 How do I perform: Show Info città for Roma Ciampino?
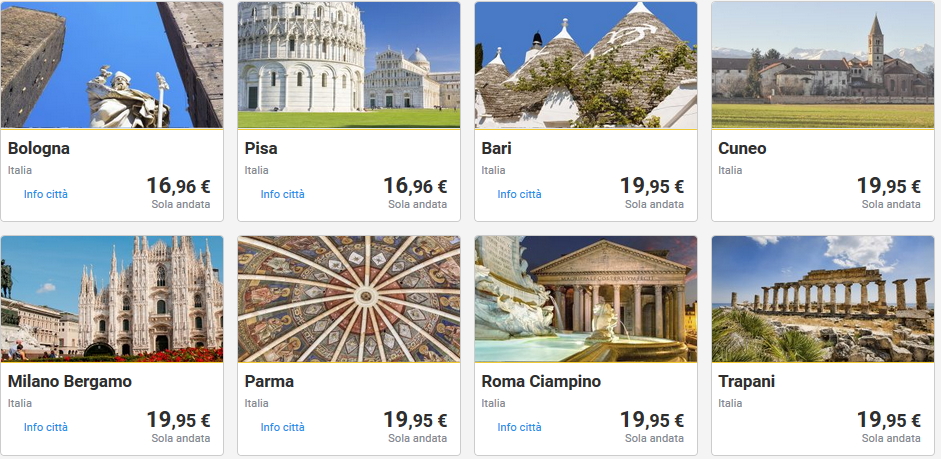click(520, 427)
